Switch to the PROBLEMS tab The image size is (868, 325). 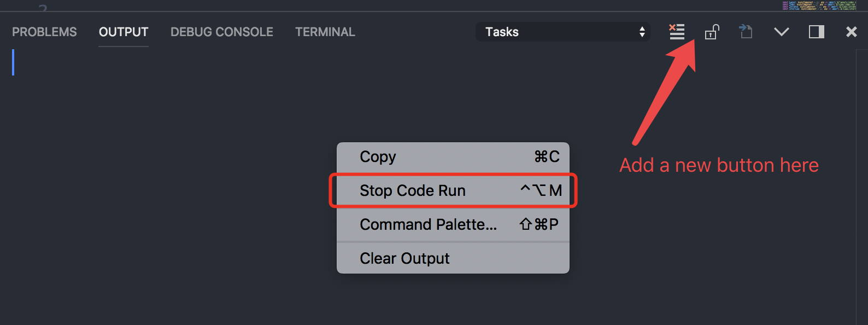coord(44,32)
